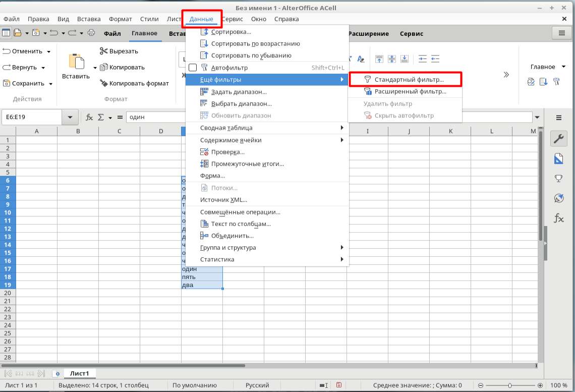Viewport: 575px width, 392px height.
Task: Open the Файл menu in menu bar
Action: click(x=12, y=19)
